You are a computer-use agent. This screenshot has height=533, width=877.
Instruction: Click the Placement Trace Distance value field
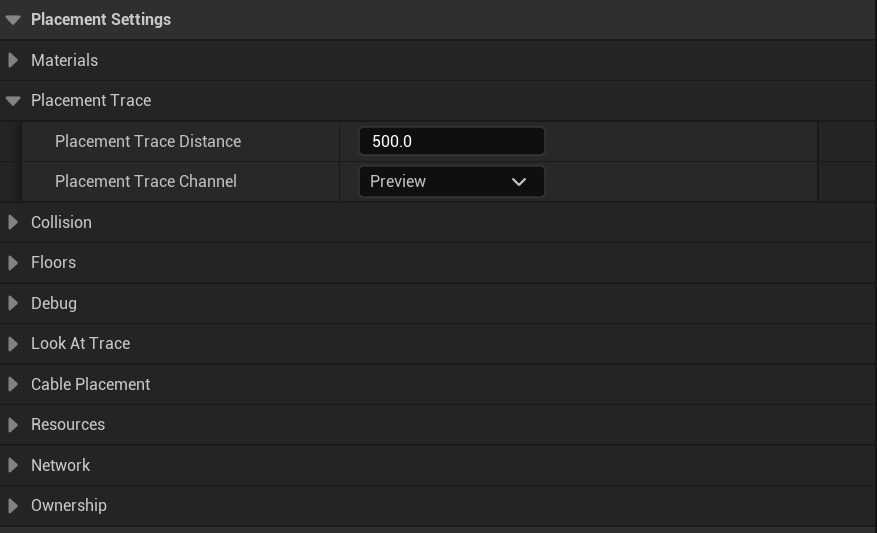coord(451,141)
